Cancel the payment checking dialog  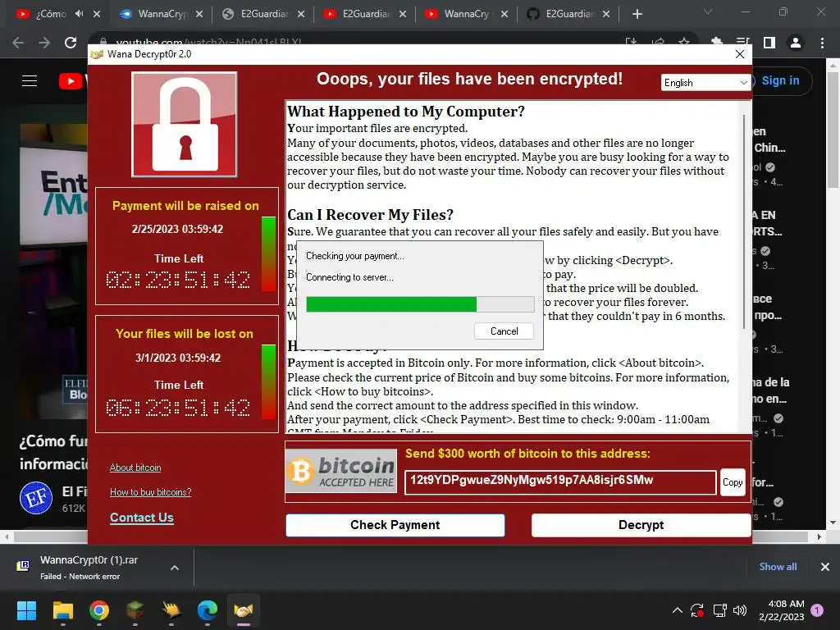[x=504, y=331]
